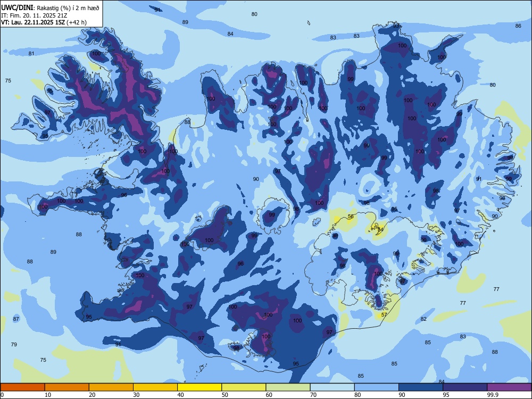Click the 60–70 light green legend swatch
The height and width of the screenshot is (399, 532).
click(x=288, y=387)
